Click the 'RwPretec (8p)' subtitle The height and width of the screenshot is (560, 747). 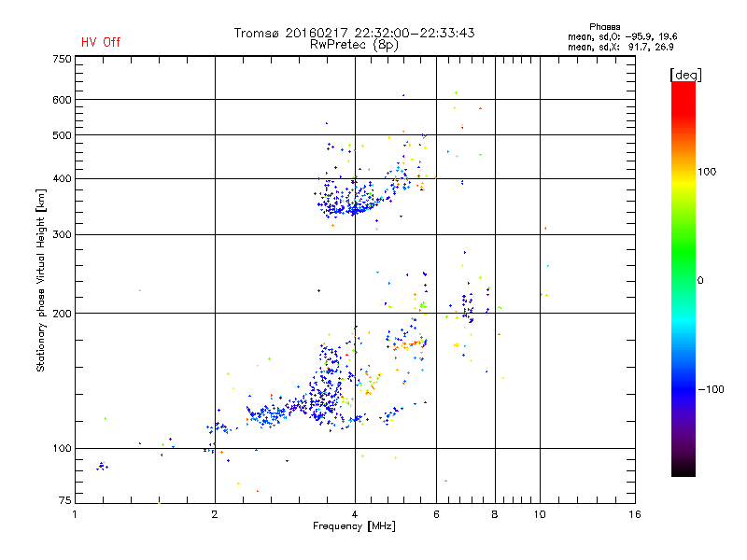[354, 45]
